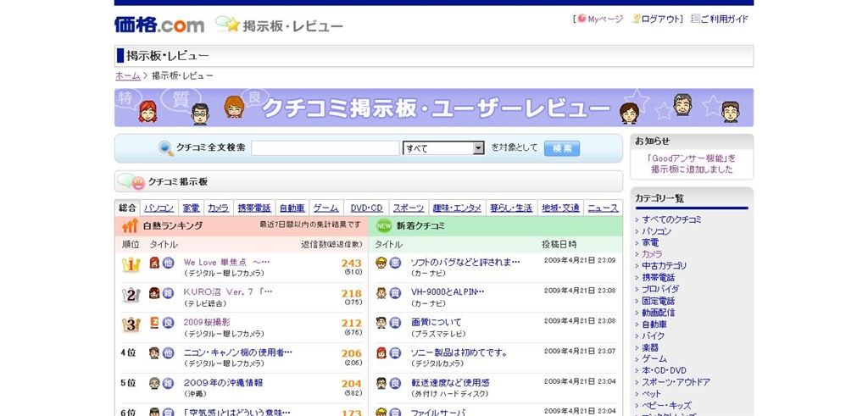Select the カメラ category tab
This screenshot has height=416, width=868.
pos(219,208)
